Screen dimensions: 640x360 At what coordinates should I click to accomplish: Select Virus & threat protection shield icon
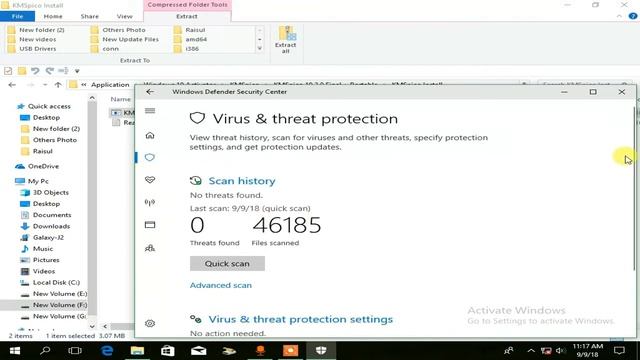click(150, 157)
